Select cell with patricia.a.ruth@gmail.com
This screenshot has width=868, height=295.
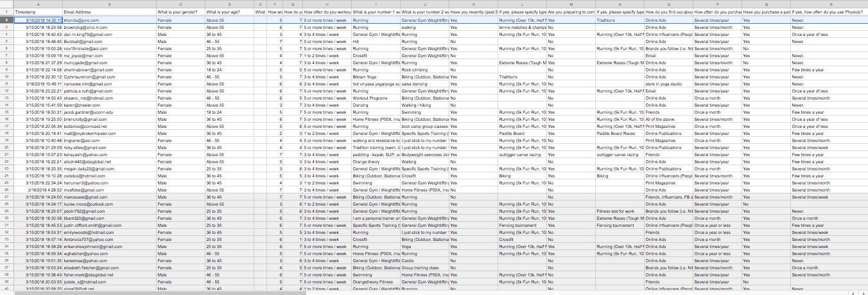point(108,91)
